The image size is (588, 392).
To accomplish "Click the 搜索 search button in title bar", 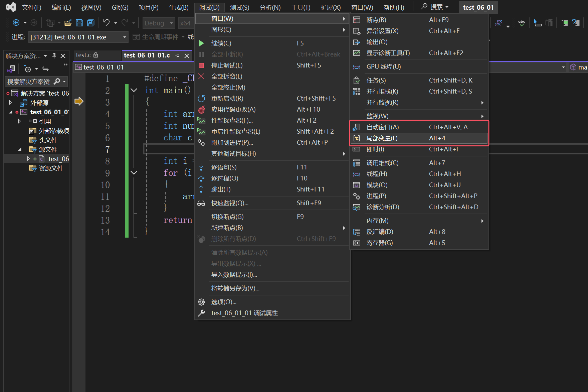I will pyautogui.click(x=435, y=7).
